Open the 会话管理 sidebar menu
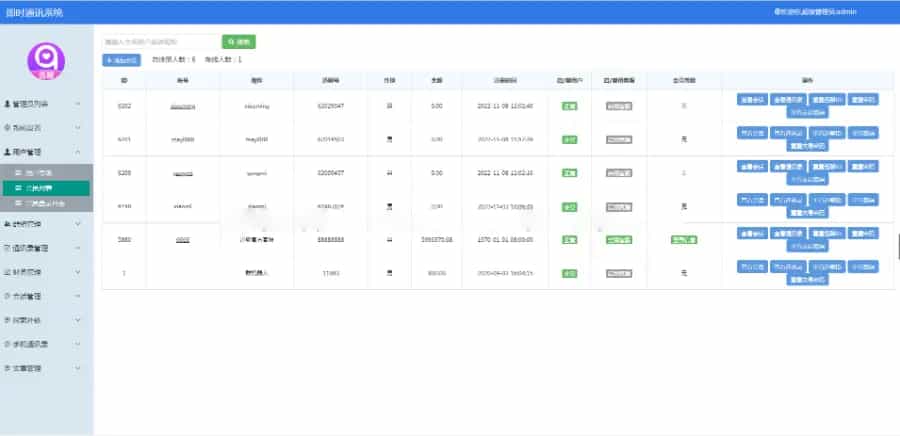 (x=40, y=296)
